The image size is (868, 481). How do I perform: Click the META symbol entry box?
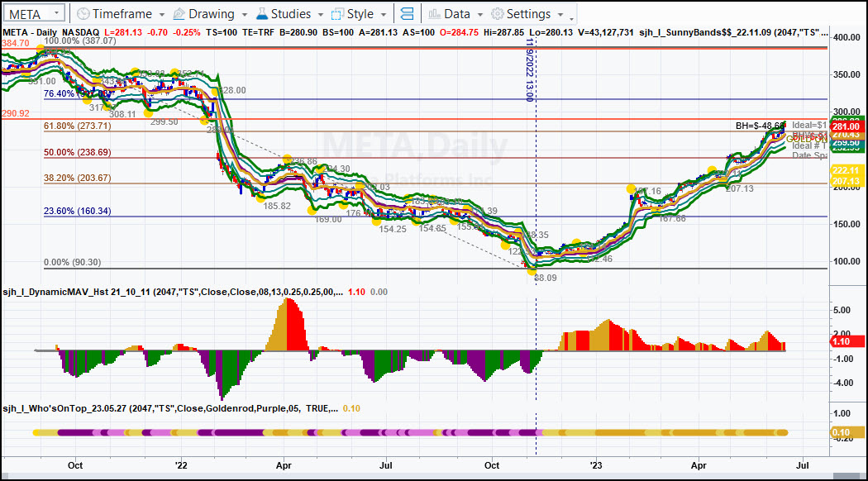point(34,14)
